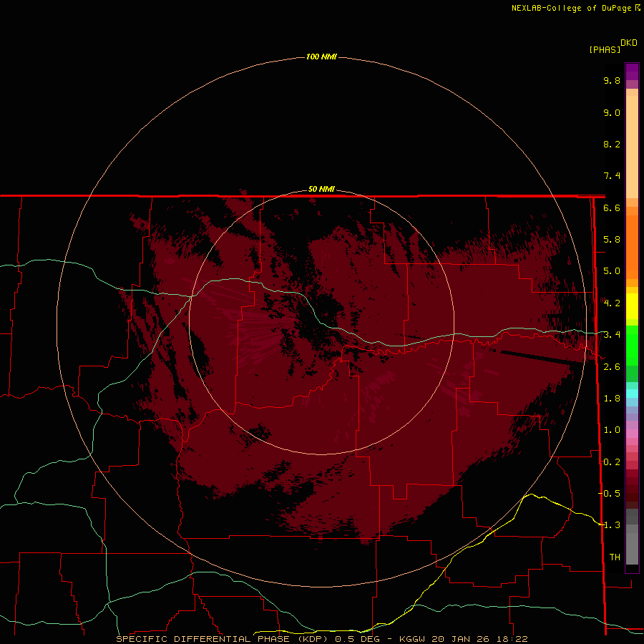Click the 4.2 value on the color scale
Viewport: 644px width, 644px height.
pos(612,303)
